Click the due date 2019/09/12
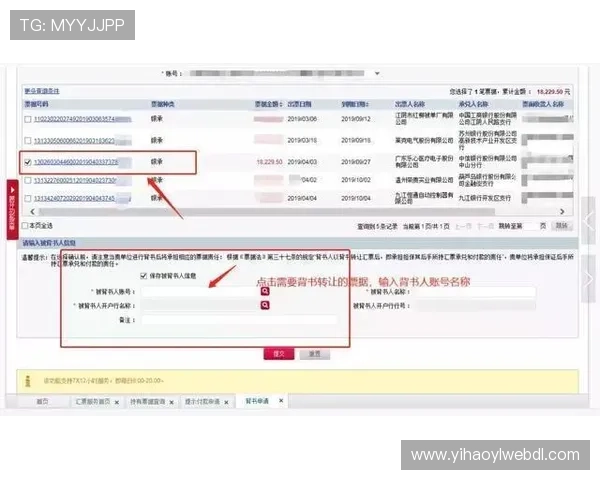The image size is (600, 480). (x=356, y=119)
